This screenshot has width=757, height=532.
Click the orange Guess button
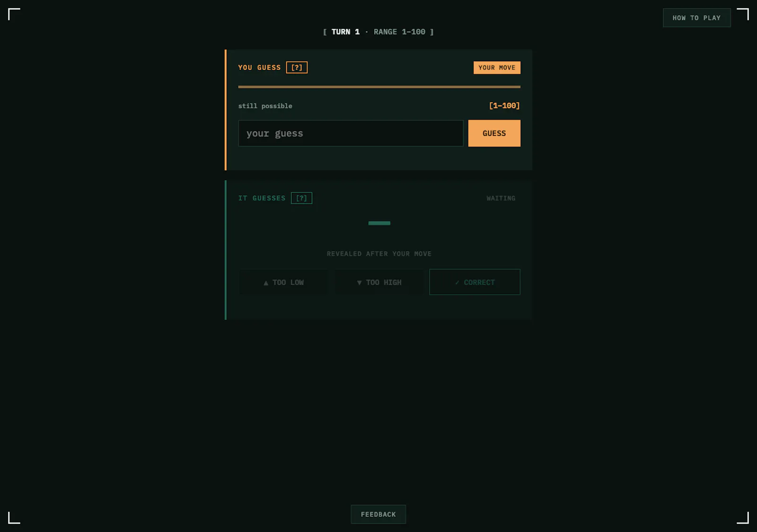point(494,133)
